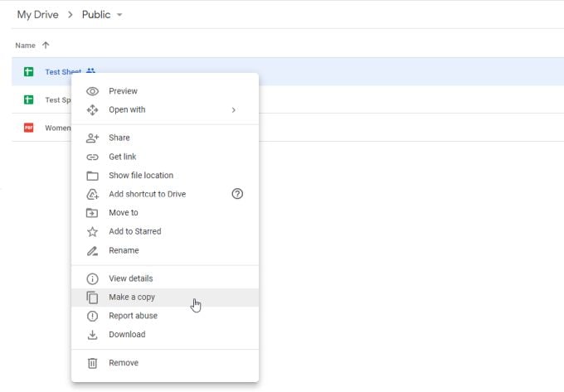Click the help question mark icon
Image resolution: width=564 pixels, height=392 pixels.
pos(237,194)
